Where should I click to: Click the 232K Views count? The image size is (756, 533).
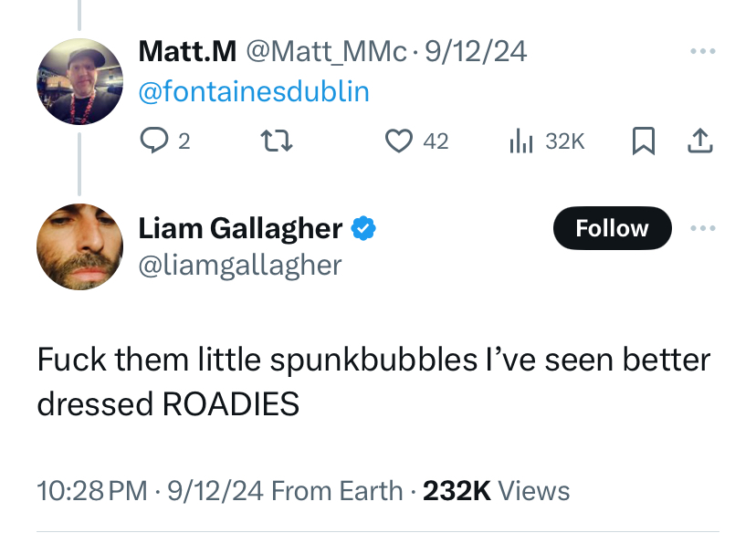coord(497,490)
